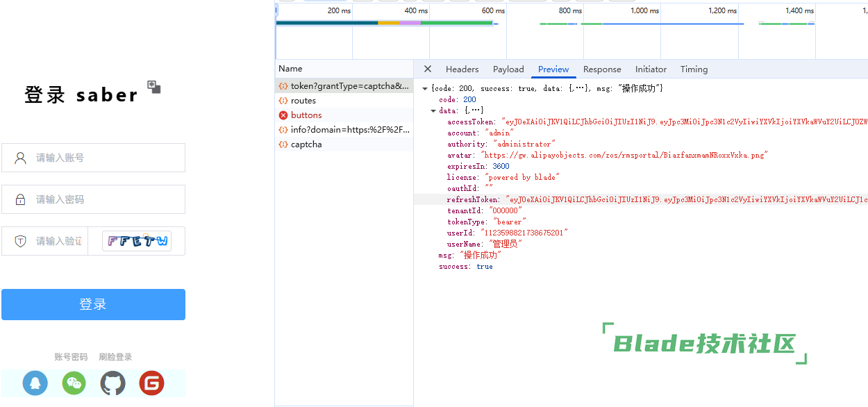The image size is (868, 407).
Task: Click the userId line
Action: tap(507, 233)
